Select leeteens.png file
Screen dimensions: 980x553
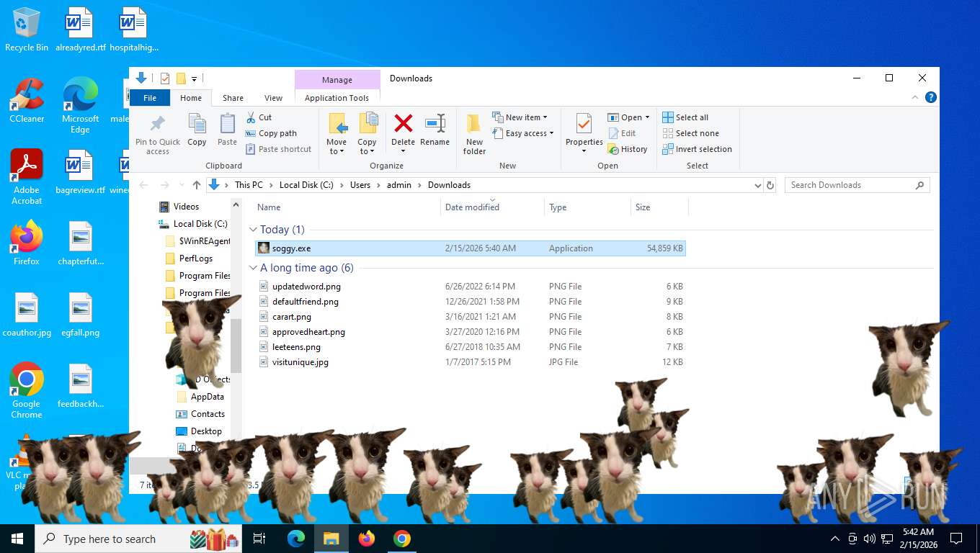(x=471, y=347)
